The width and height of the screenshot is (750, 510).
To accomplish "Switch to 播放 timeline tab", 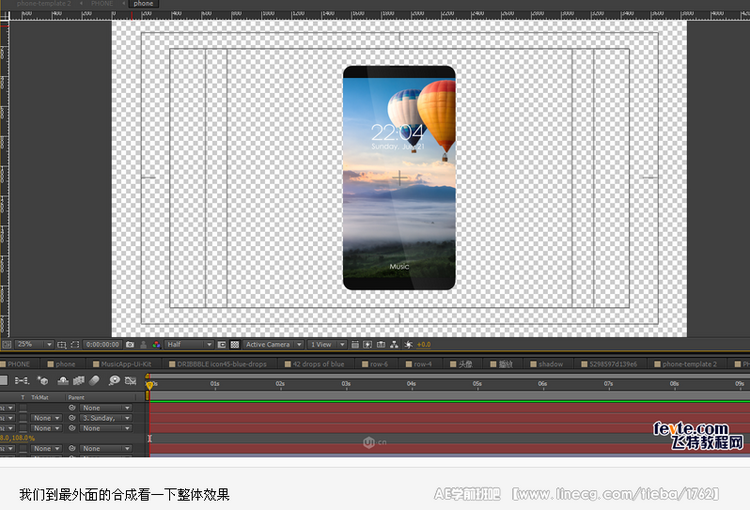I will [502, 364].
